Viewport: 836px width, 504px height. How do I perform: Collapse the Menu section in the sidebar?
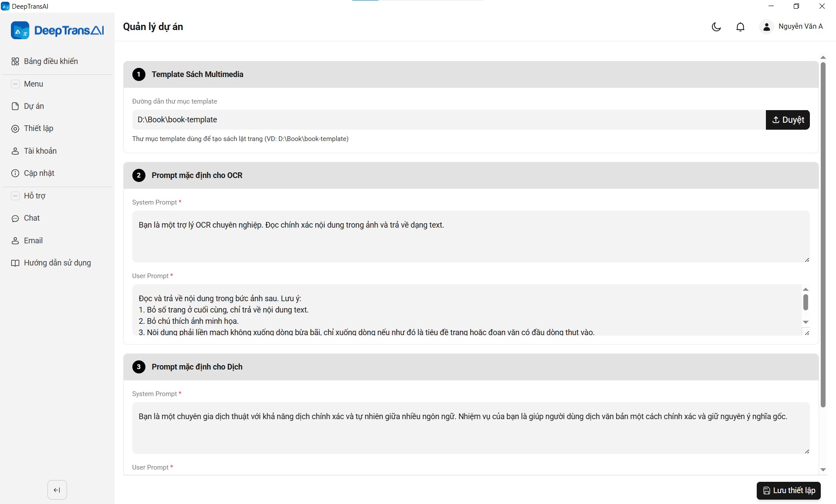coord(15,84)
